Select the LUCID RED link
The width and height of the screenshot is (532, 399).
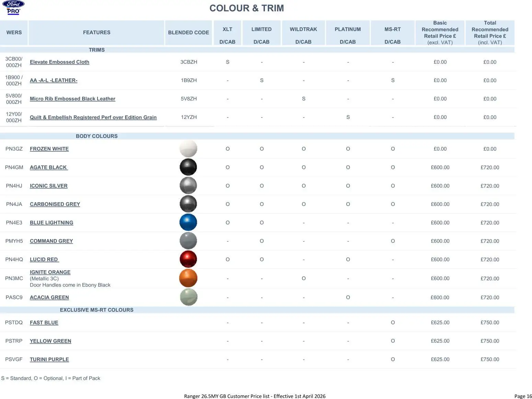pyautogui.click(x=44, y=260)
